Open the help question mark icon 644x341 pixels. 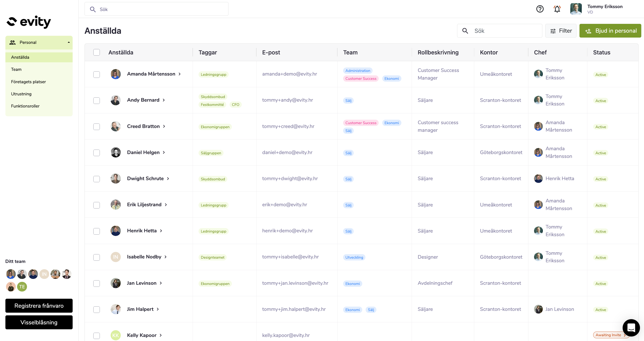tap(540, 9)
